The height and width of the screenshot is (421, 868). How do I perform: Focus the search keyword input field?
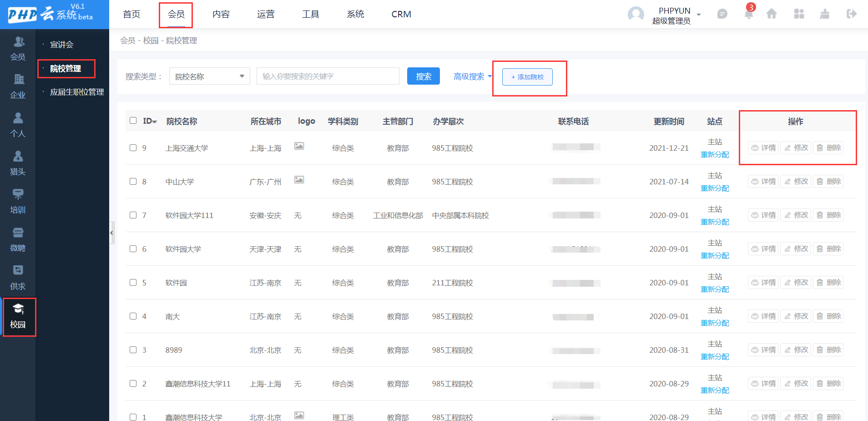tap(328, 76)
